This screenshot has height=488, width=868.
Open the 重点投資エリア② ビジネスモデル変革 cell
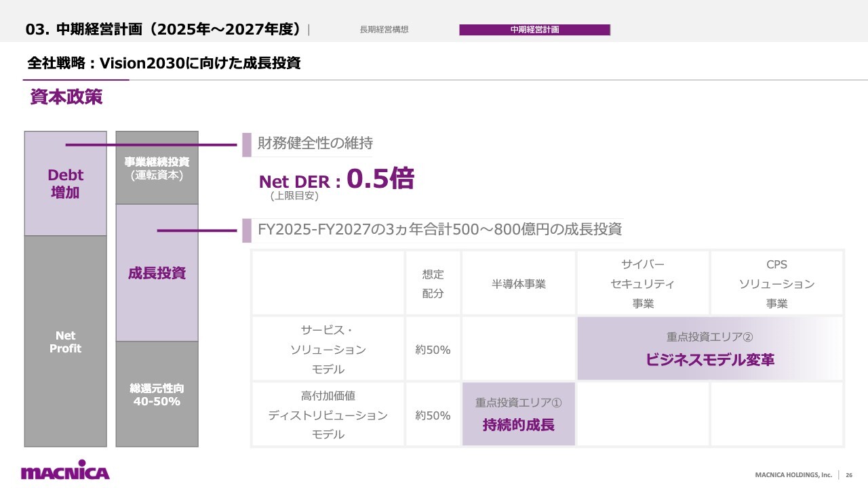pyautogui.click(x=709, y=348)
